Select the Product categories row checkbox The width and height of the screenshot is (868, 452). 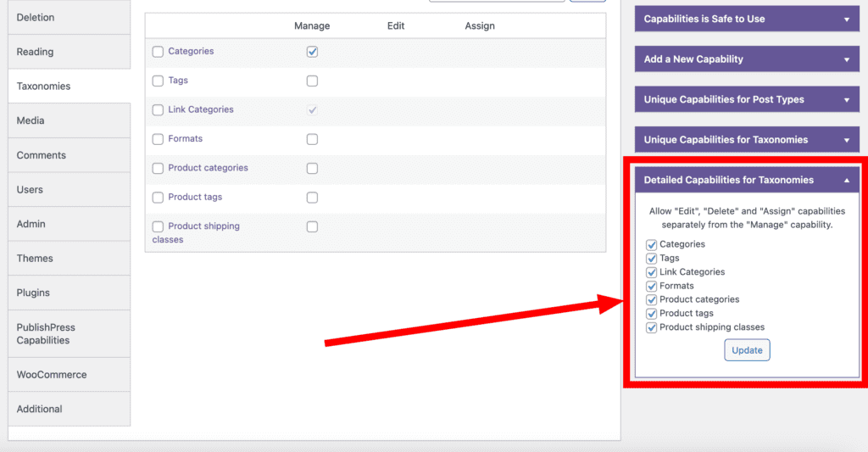click(158, 169)
